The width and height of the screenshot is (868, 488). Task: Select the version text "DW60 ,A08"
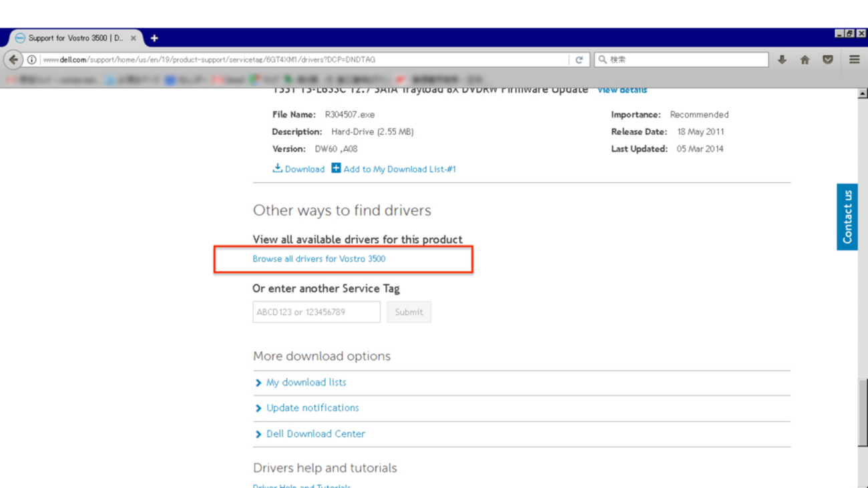coord(336,149)
